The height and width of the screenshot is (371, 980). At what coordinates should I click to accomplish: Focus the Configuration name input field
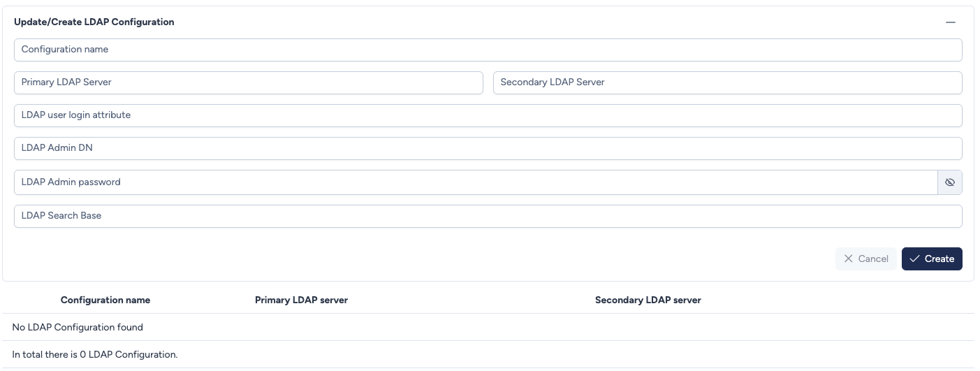[x=488, y=50]
